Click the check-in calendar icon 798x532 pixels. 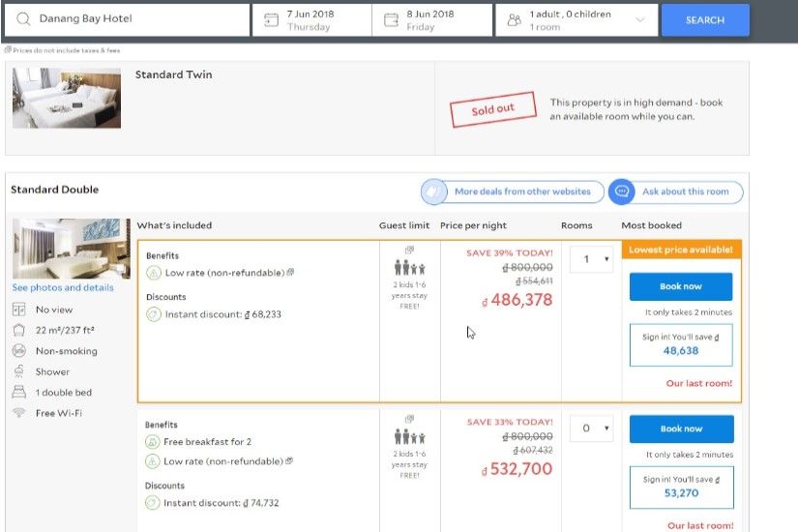pos(271,20)
